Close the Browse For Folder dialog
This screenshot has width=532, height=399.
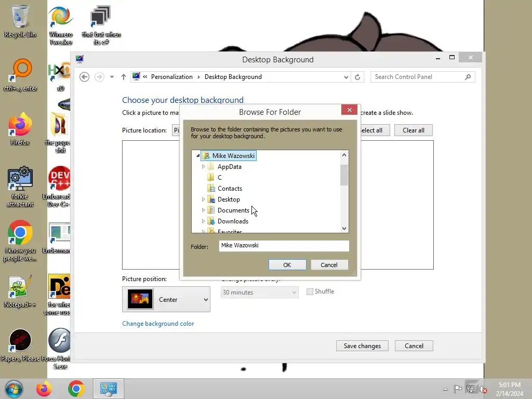pos(349,110)
